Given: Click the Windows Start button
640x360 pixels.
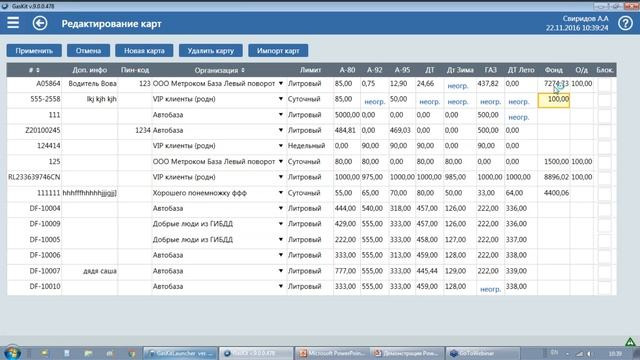Looking at the screenshot, I should 12,353.
